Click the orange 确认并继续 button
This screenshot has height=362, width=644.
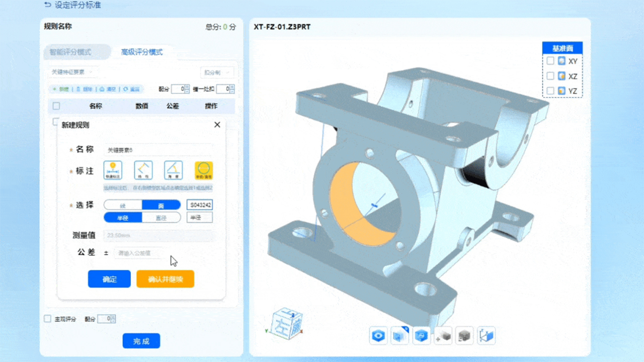point(165,279)
